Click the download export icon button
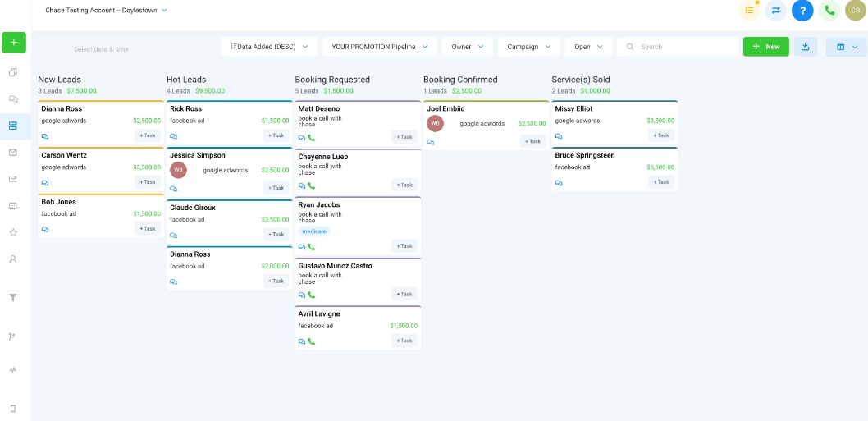The image size is (868, 421). tap(806, 47)
